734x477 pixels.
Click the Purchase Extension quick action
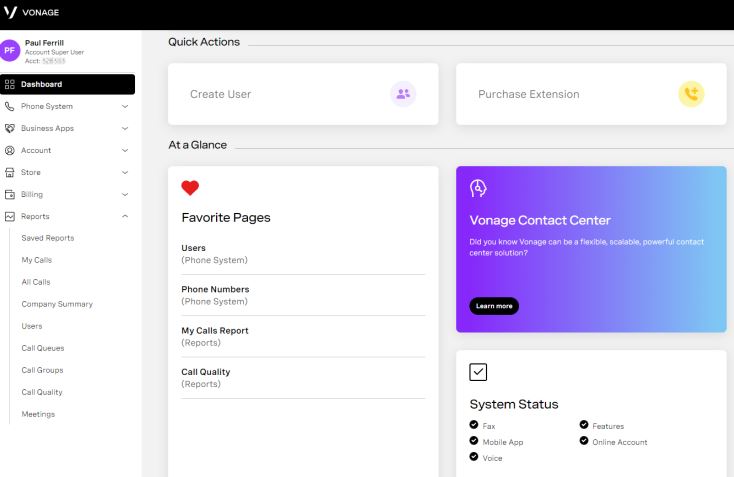(x=591, y=94)
